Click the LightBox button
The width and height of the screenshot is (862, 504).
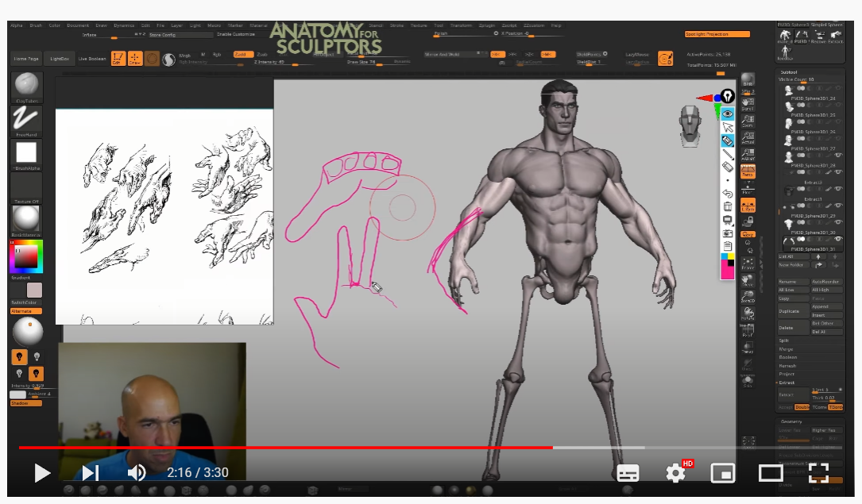tap(60, 59)
